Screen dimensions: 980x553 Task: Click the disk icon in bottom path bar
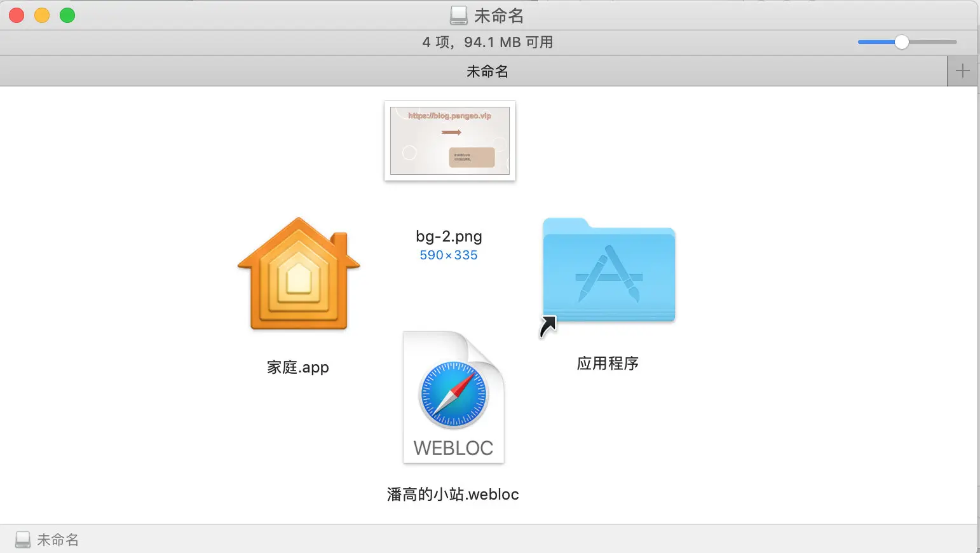pyautogui.click(x=23, y=540)
